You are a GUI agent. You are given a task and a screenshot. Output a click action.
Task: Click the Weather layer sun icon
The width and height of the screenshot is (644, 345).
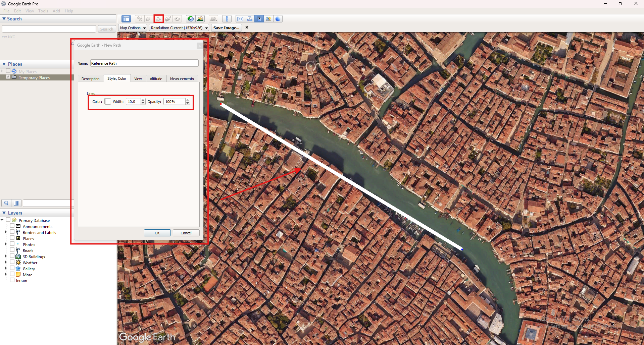(18, 263)
